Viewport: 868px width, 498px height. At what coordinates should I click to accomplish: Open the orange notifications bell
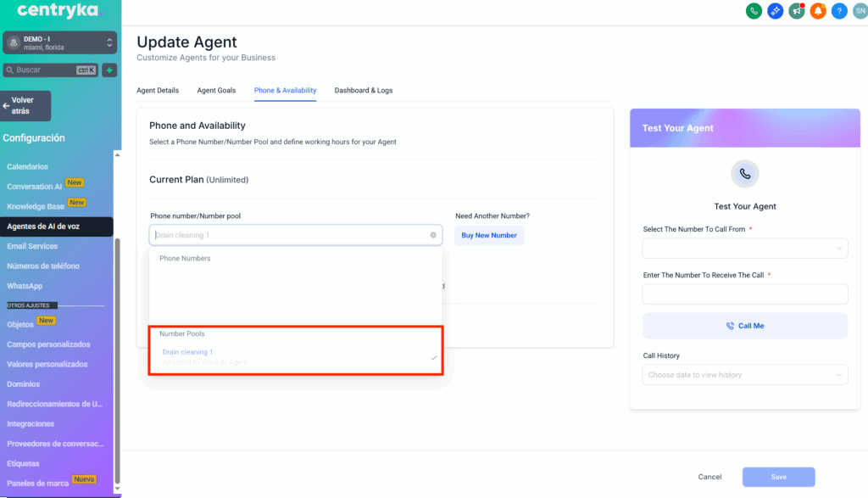click(x=817, y=11)
